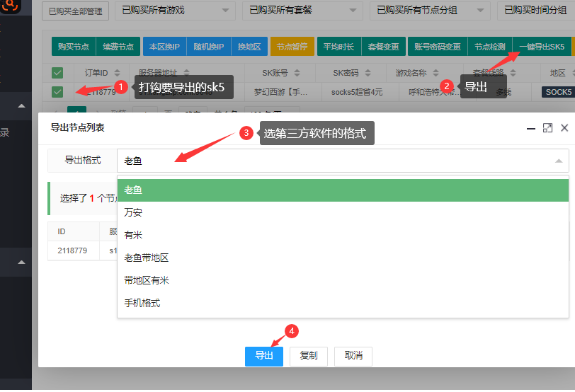
Task: Select 手机格式 option in format list
Action: (343, 304)
